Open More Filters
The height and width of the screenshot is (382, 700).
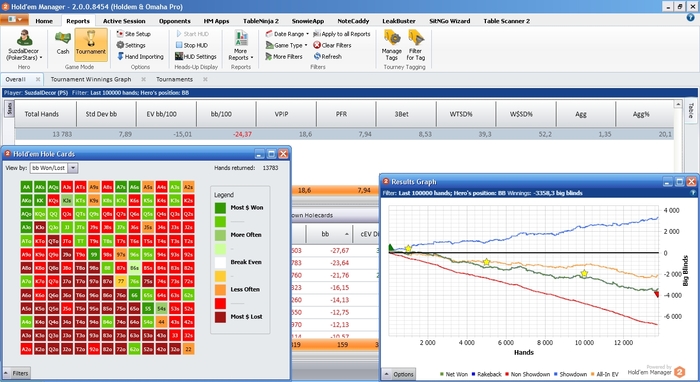(284, 57)
